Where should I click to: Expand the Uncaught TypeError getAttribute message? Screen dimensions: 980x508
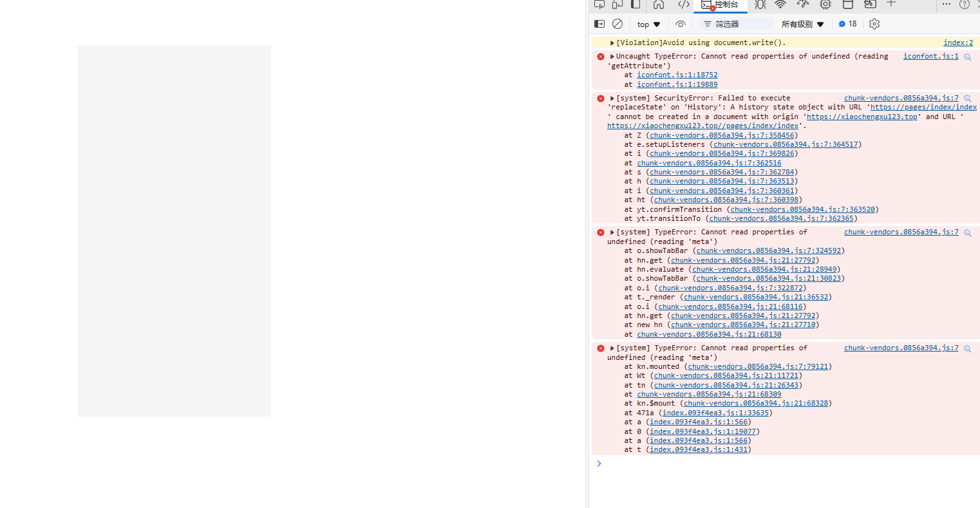click(x=612, y=57)
